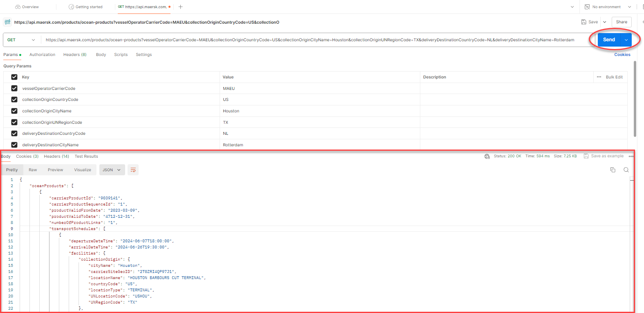Switch to the Getting started tab
The width and height of the screenshot is (644, 313).
[85, 7]
